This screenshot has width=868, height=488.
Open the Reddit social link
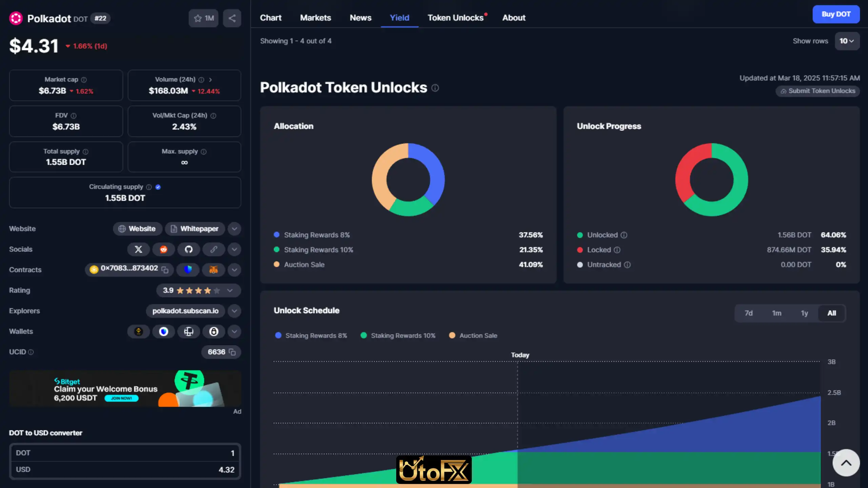pos(164,249)
